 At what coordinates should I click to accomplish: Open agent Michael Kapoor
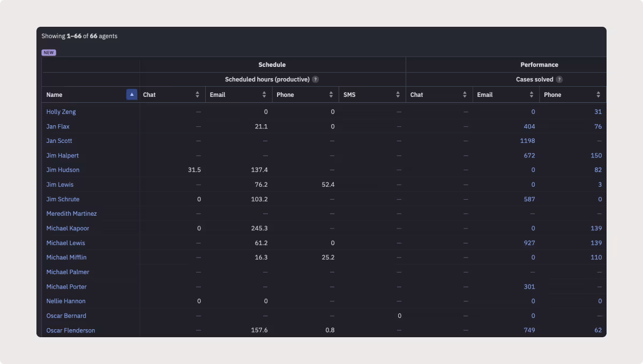click(68, 228)
